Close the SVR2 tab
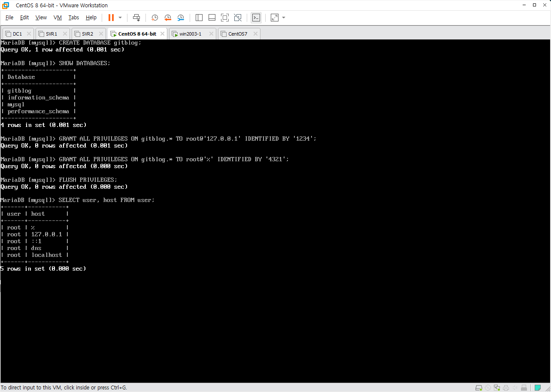 tap(101, 34)
